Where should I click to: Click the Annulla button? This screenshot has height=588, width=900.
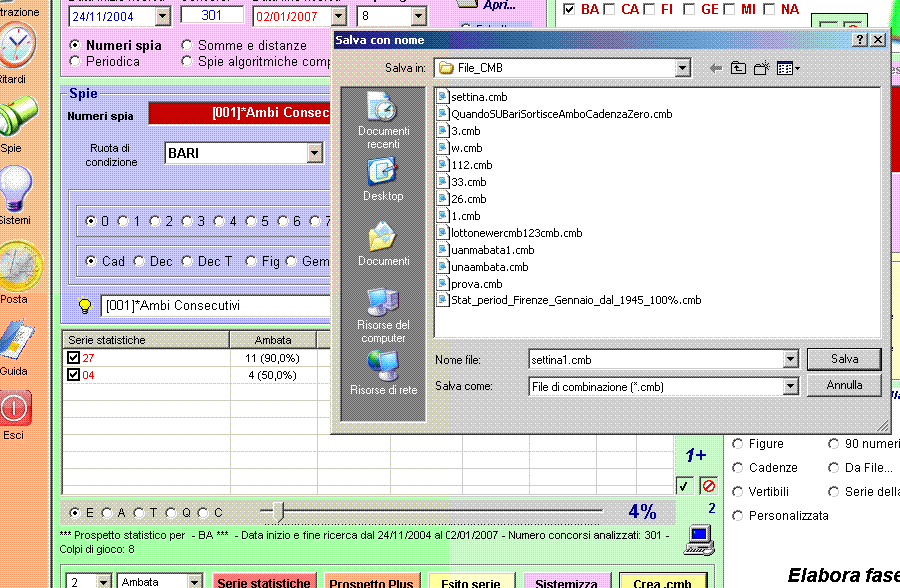(844, 385)
